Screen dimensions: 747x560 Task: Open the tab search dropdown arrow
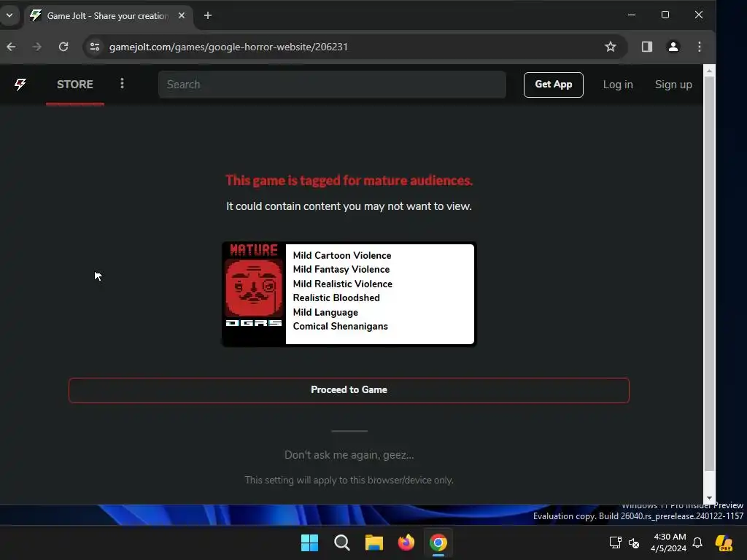pos(9,15)
